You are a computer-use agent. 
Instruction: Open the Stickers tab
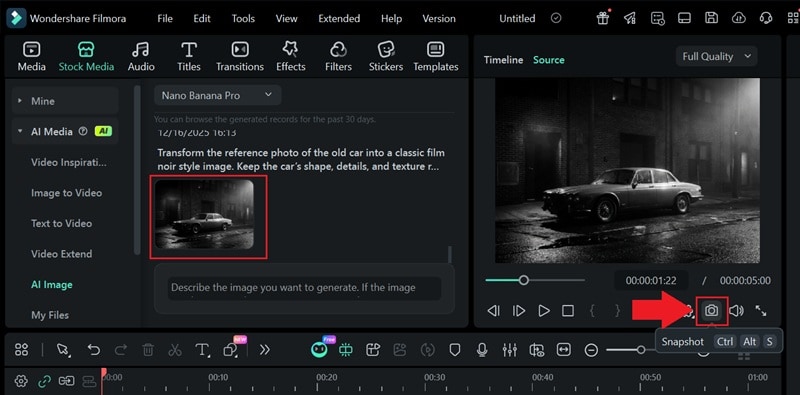(x=386, y=57)
